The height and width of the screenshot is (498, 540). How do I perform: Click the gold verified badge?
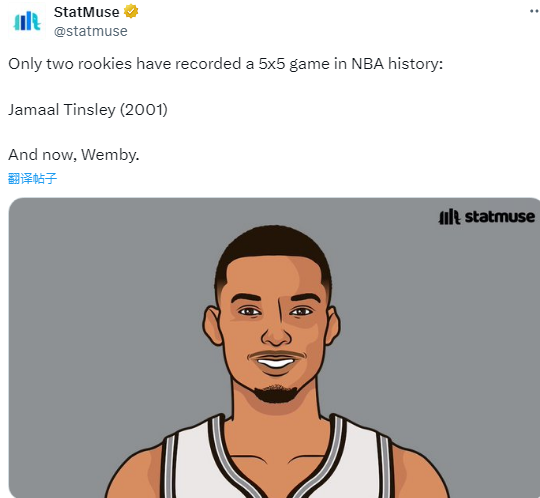(x=131, y=11)
